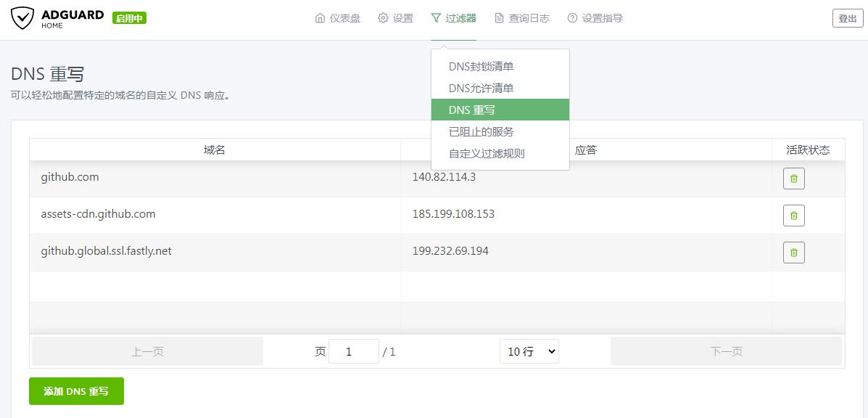Click the 过滤器 funnel icon
The height and width of the screenshot is (418, 868).
(436, 17)
